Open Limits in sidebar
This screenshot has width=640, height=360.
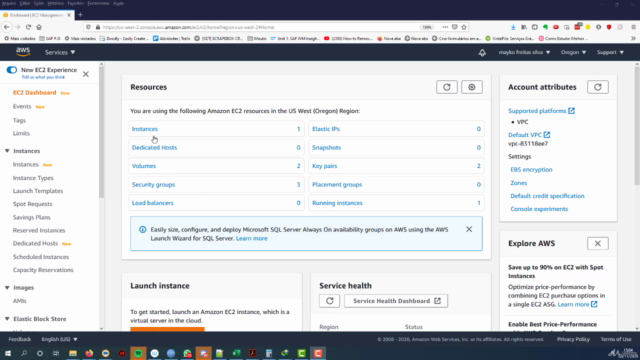[21, 133]
